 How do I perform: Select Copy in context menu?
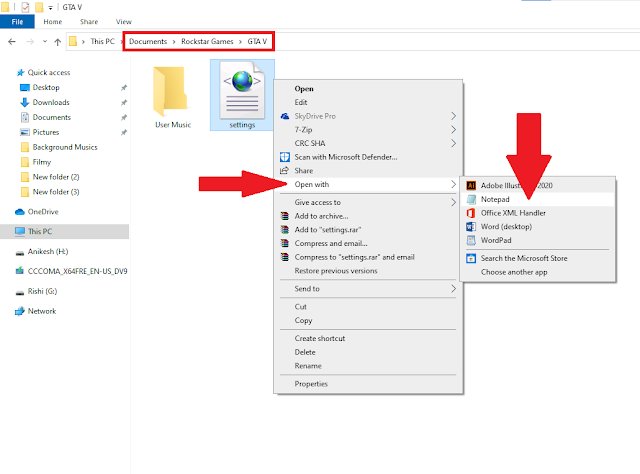point(368,320)
